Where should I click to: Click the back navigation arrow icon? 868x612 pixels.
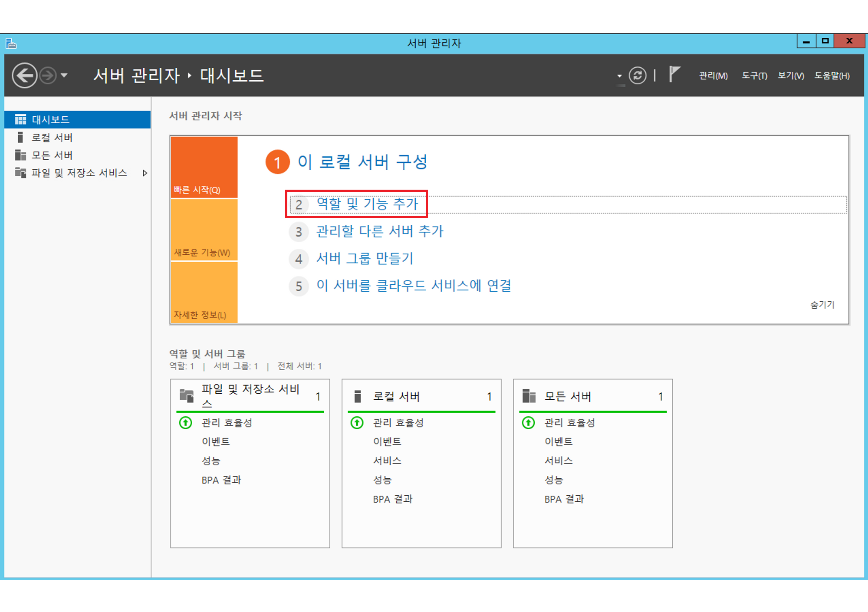pyautogui.click(x=24, y=76)
